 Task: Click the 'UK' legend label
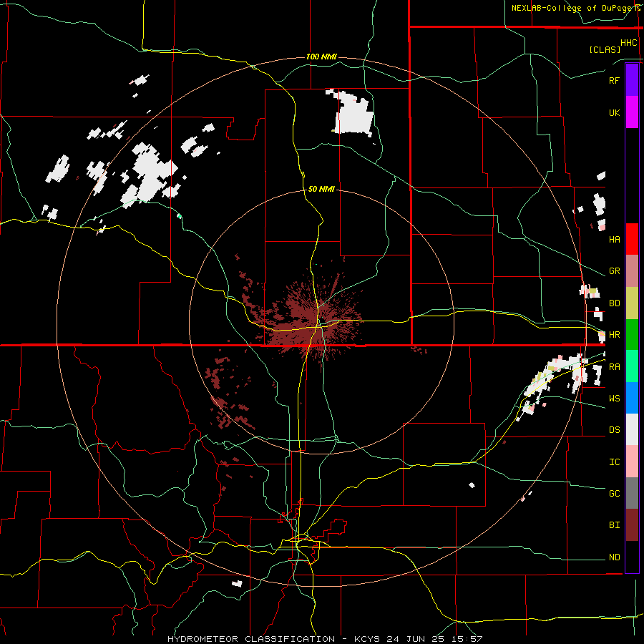(614, 113)
